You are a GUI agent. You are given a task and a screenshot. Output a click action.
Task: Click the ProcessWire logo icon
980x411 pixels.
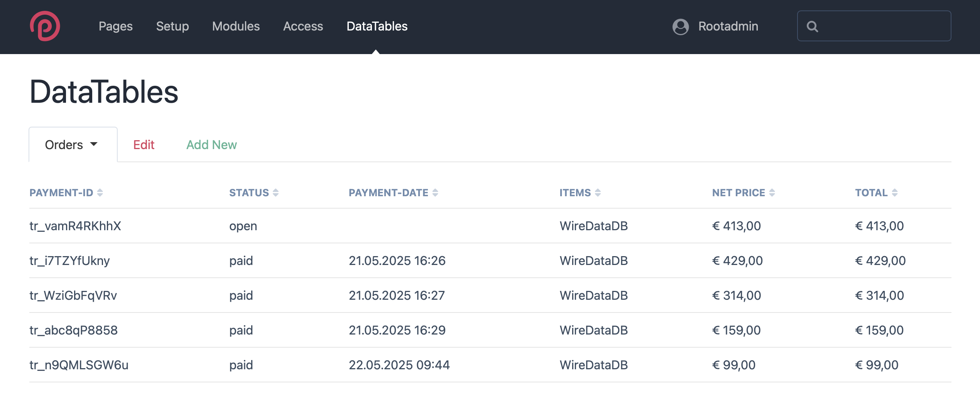45,26
